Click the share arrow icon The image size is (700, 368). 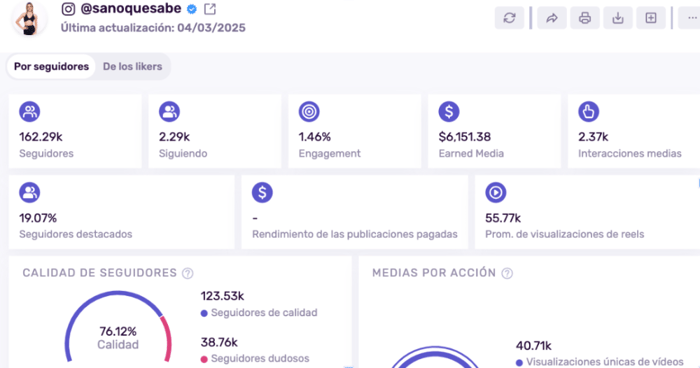click(x=552, y=18)
